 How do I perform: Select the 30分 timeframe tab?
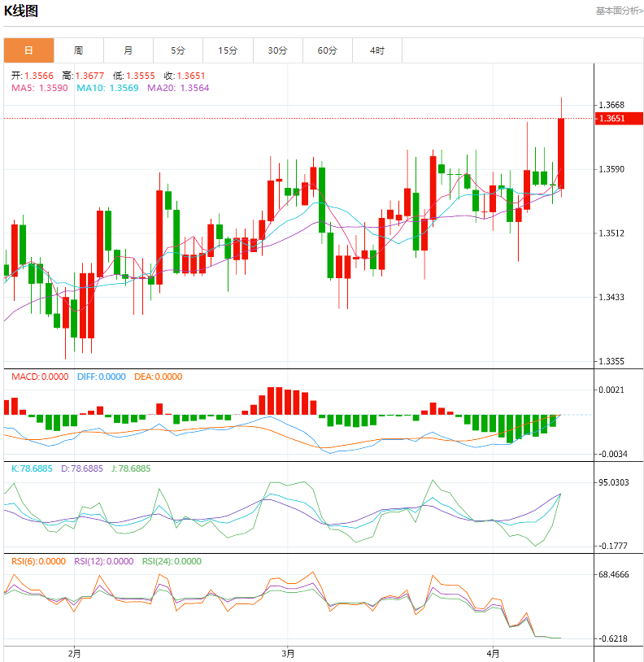point(278,50)
